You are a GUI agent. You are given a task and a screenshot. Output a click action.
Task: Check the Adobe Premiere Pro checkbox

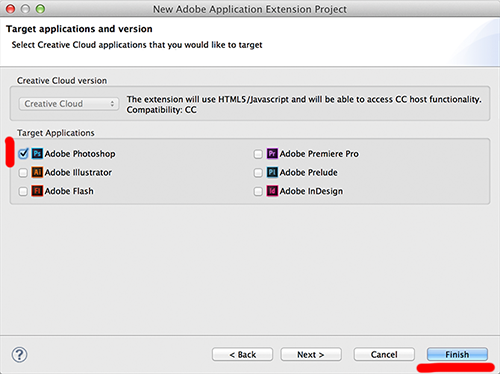258,154
